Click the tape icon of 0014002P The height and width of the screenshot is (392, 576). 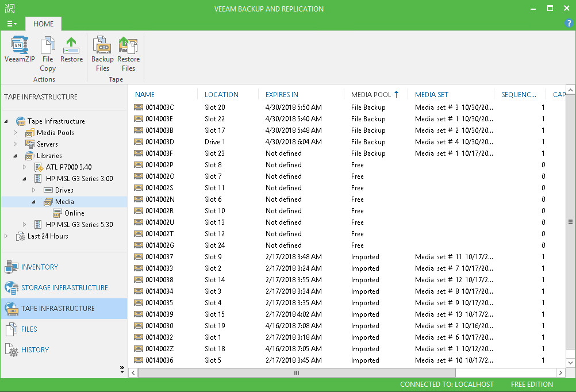(138, 164)
